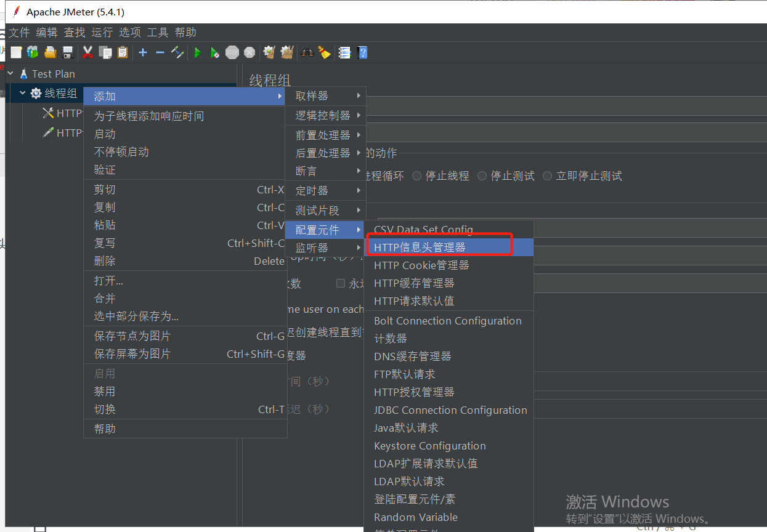Viewport: 767px width, 532px height.
Task: Click the Search binoculars icon
Action: 307,53
